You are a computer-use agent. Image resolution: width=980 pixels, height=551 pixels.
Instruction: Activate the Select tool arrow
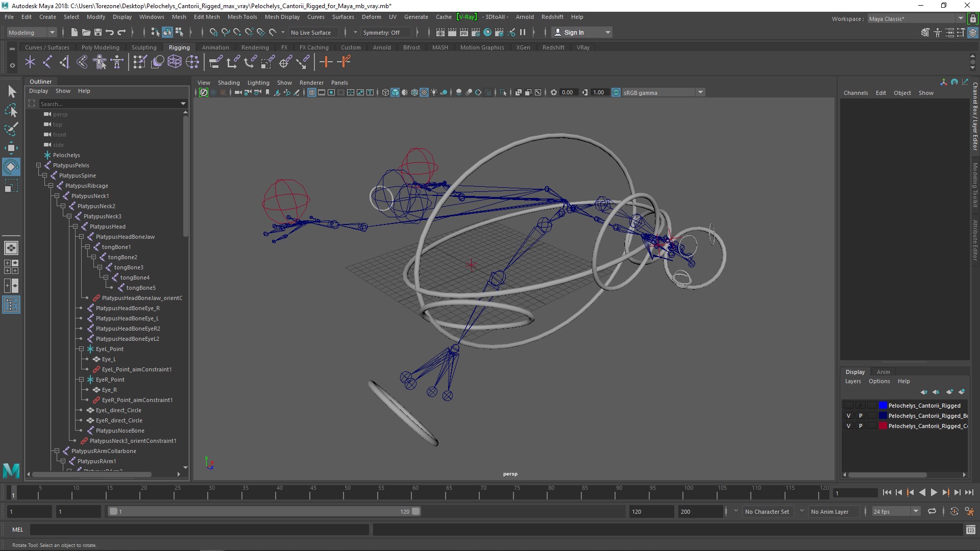(x=11, y=91)
